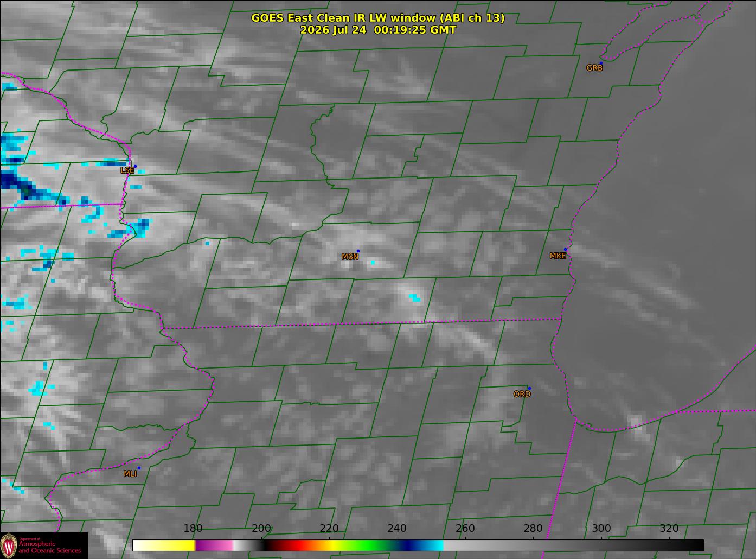Click the MKE station marker dot

click(565, 250)
